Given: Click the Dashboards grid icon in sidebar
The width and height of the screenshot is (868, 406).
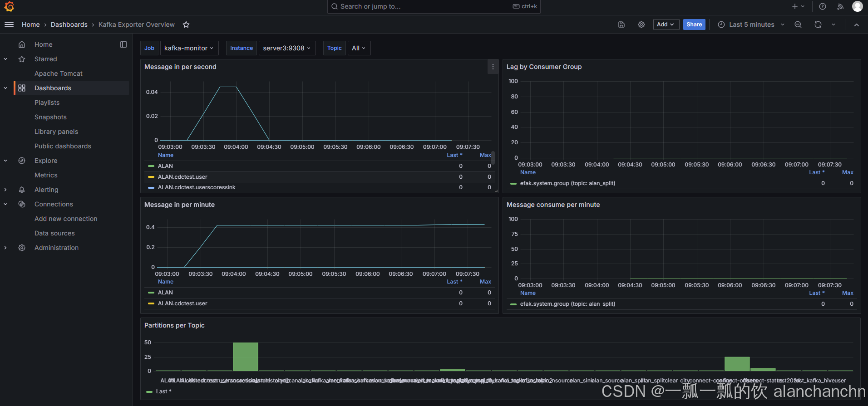Looking at the screenshot, I should click(22, 88).
